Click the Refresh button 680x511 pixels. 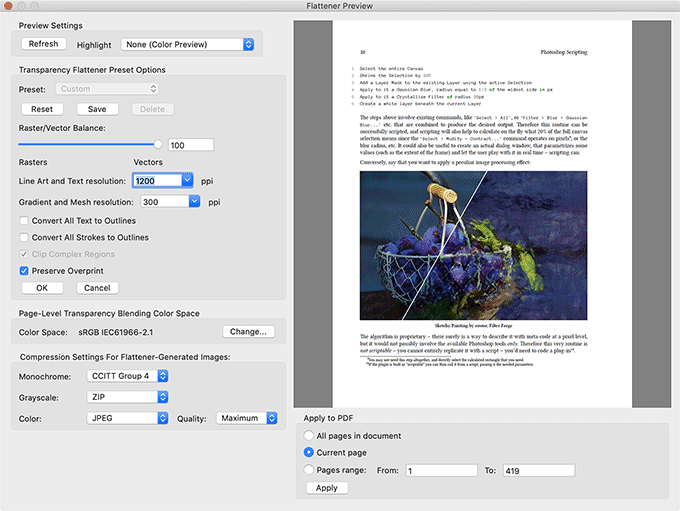pos(43,44)
